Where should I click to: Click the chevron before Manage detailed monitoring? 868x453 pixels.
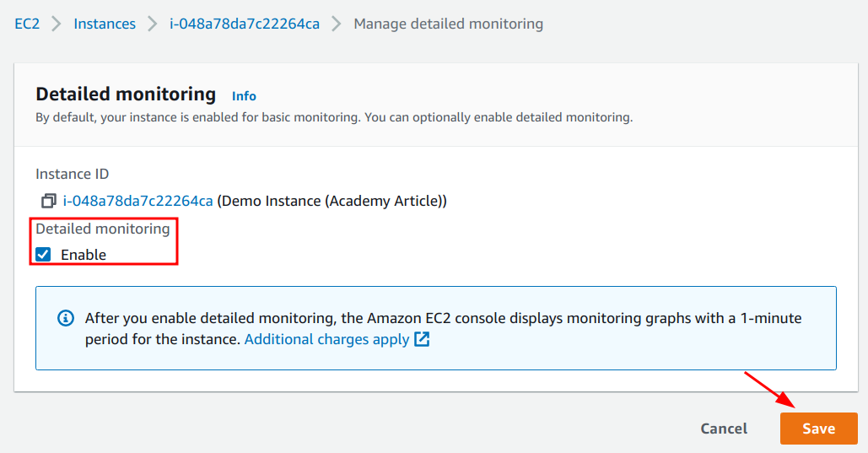click(336, 24)
